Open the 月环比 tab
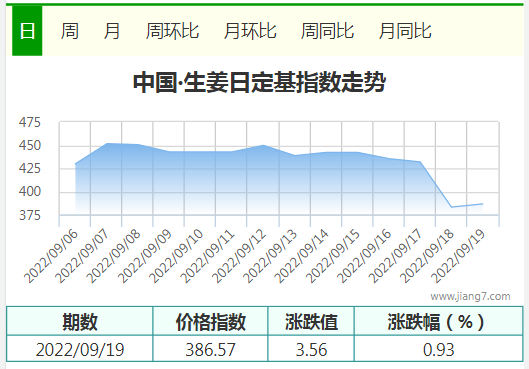 coord(250,31)
